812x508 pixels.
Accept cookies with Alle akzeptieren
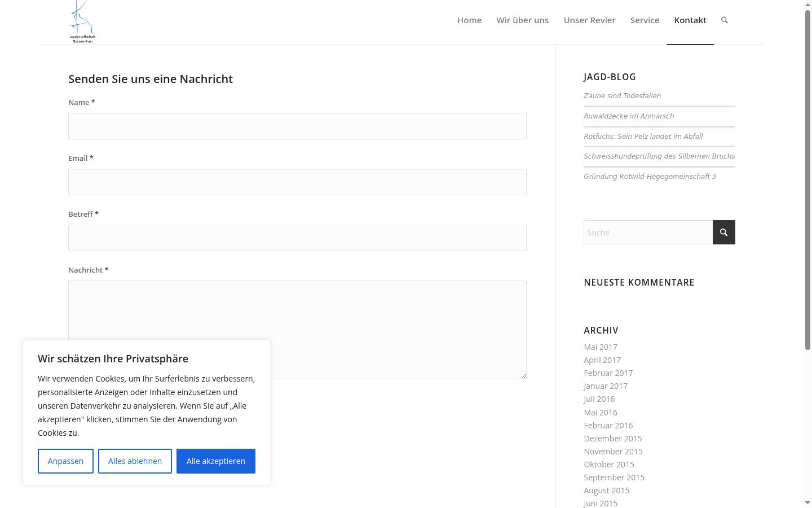(216, 461)
